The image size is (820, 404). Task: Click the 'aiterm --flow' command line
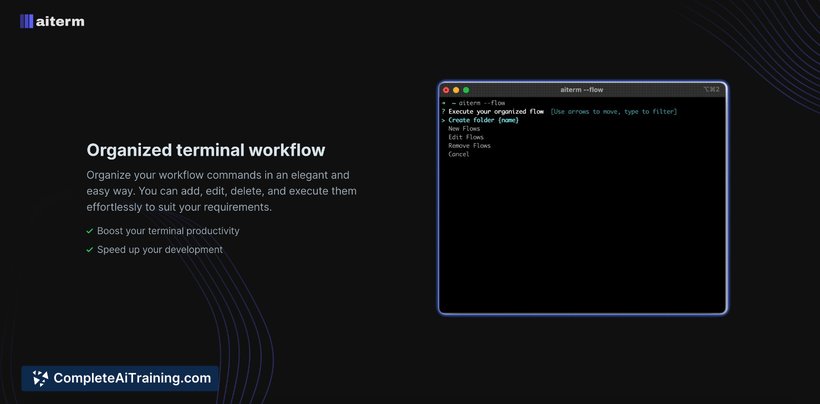coord(482,103)
